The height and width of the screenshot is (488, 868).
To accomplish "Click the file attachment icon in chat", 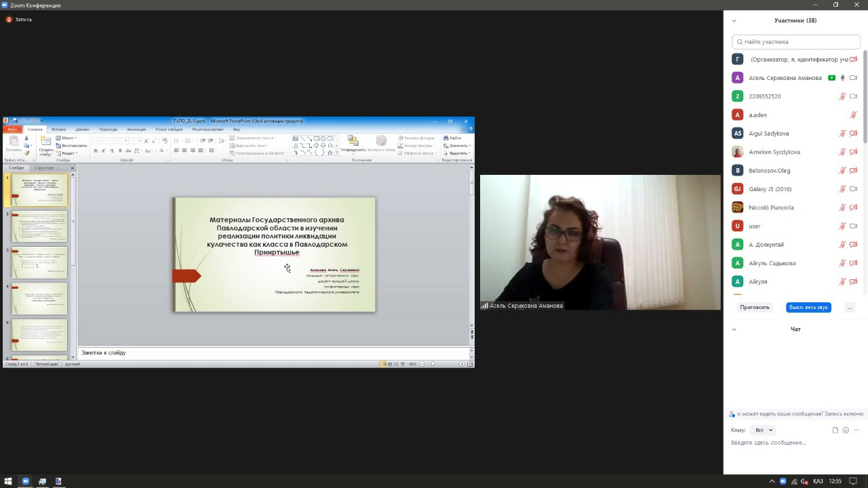I will pos(835,430).
